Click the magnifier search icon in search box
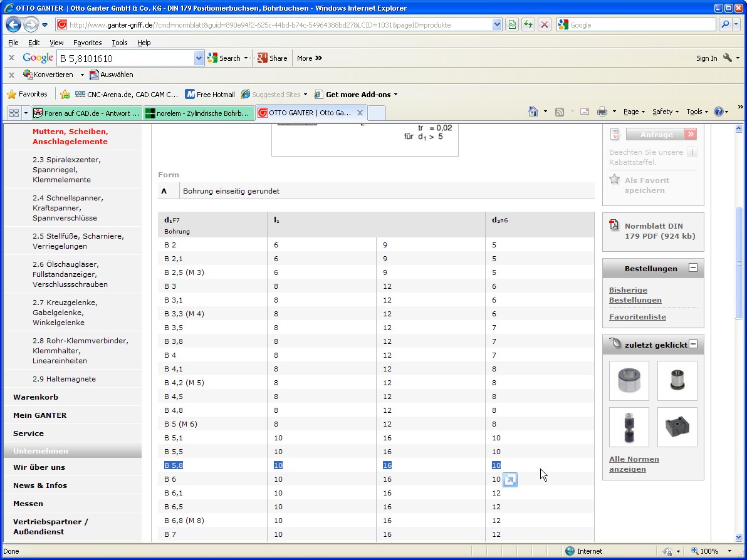Viewport: 747px width, 560px height. 725,24
